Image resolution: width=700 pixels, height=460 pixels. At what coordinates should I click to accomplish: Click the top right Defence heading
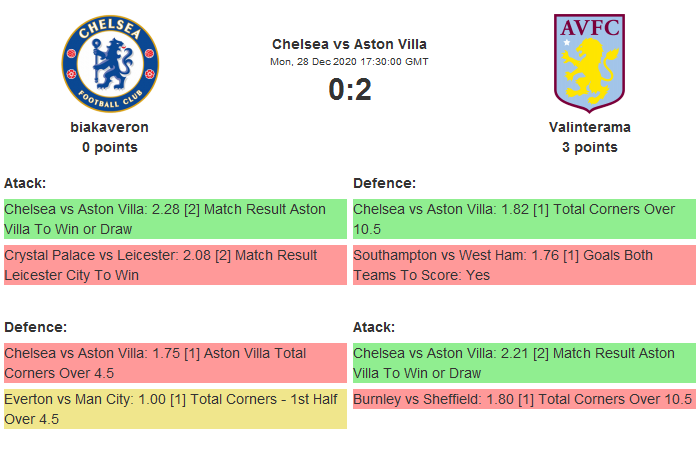tap(384, 183)
